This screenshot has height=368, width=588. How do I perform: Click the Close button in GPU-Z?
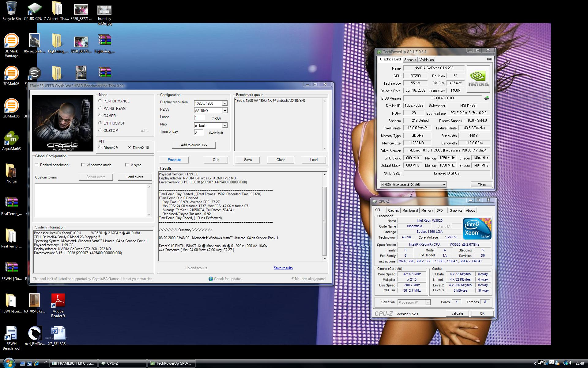coord(481,185)
